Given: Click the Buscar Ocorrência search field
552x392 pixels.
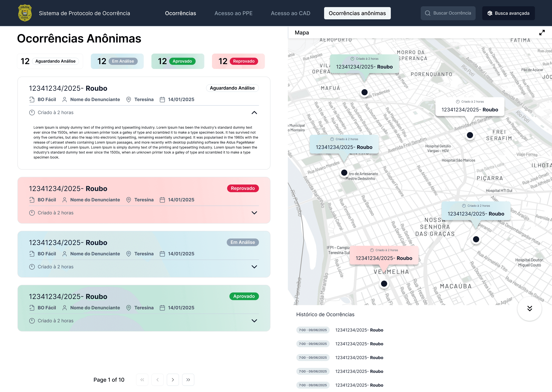Looking at the screenshot, I should pos(448,13).
